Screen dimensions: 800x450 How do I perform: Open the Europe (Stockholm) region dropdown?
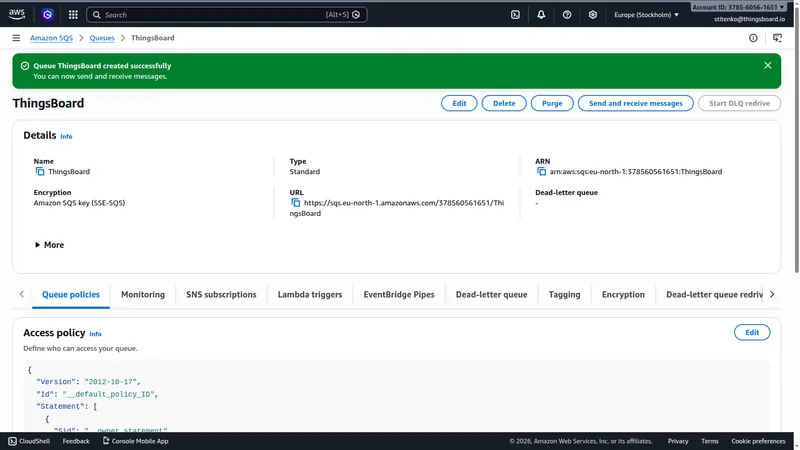click(646, 15)
